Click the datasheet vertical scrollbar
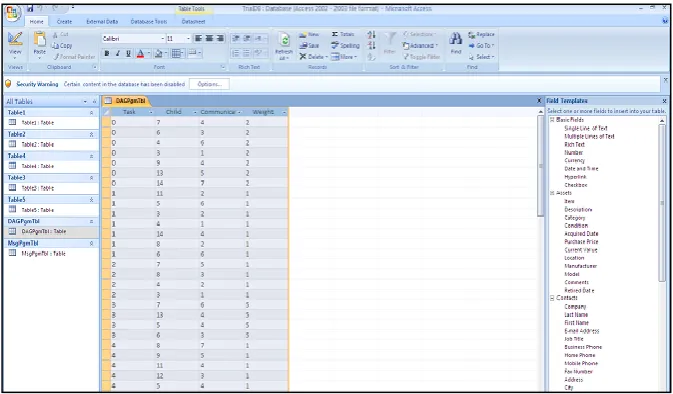 (540, 165)
